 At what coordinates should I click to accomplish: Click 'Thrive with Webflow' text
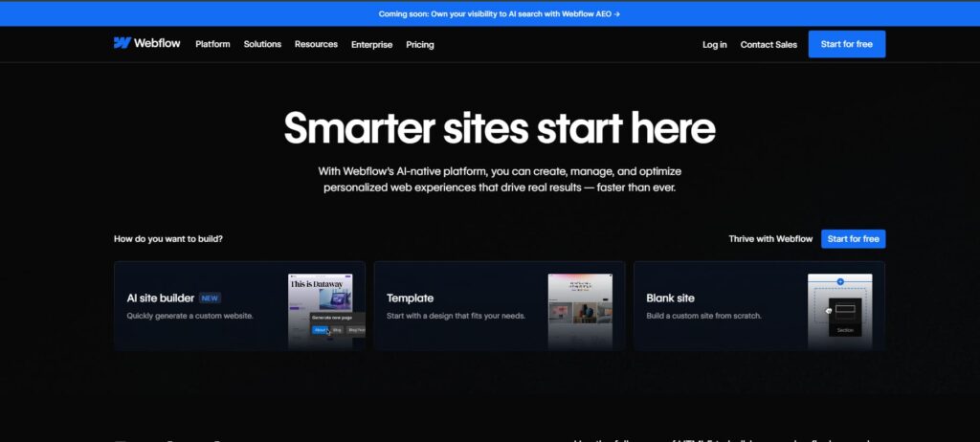click(x=770, y=239)
